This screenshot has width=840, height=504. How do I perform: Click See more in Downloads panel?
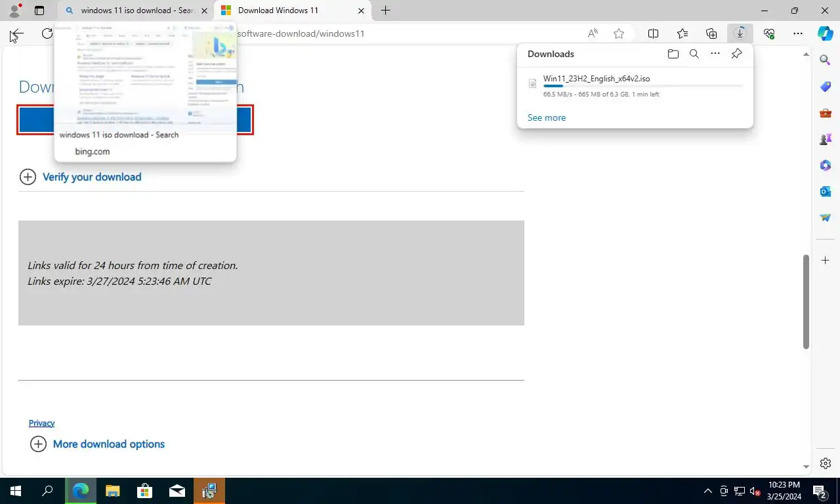tap(547, 117)
